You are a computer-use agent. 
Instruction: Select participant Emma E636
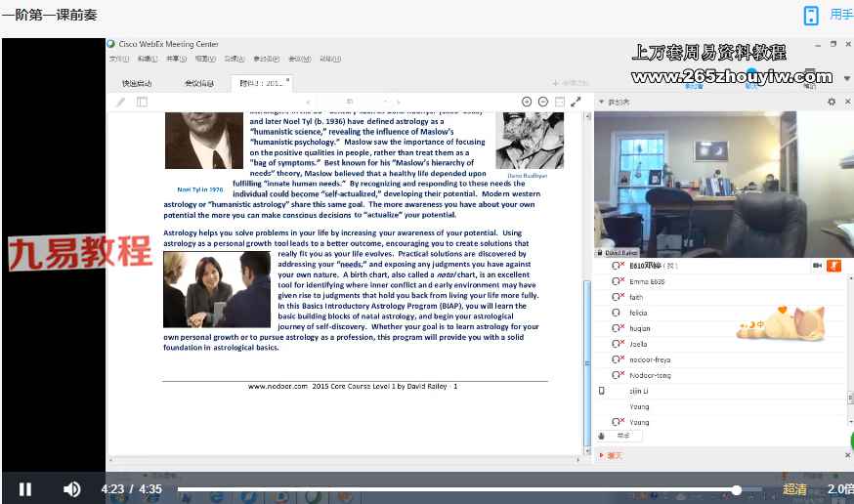click(x=647, y=281)
